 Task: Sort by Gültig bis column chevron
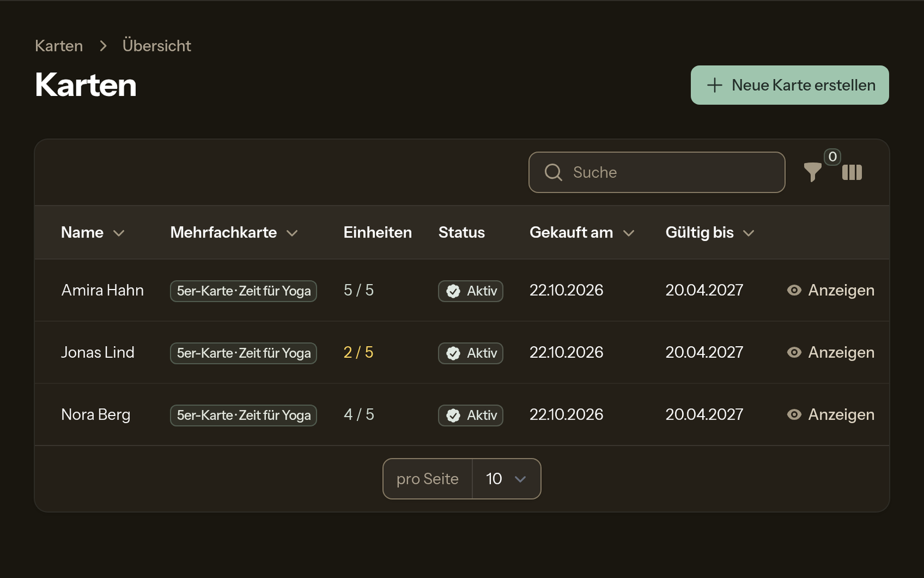[x=748, y=233]
